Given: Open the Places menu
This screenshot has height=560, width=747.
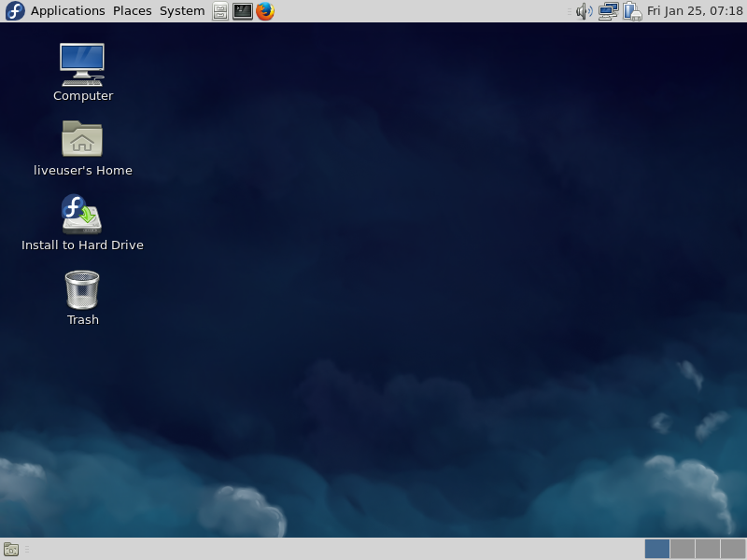Looking at the screenshot, I should click(132, 11).
